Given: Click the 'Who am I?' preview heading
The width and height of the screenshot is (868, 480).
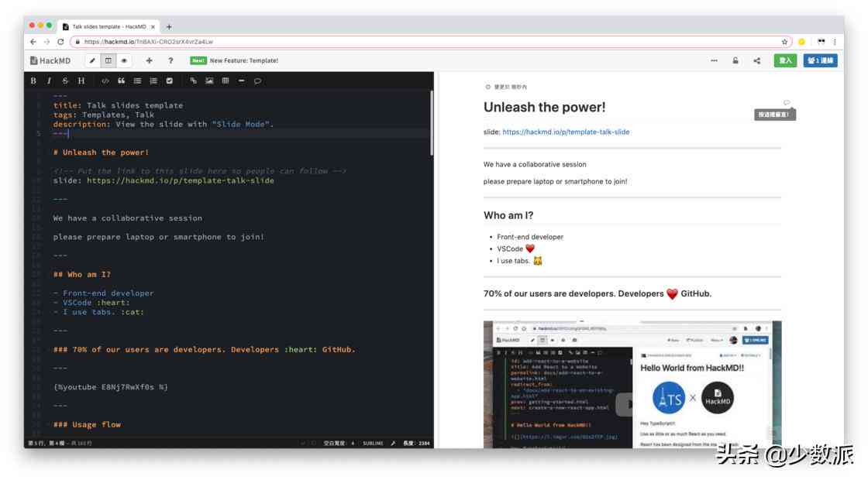Looking at the screenshot, I should pyautogui.click(x=508, y=215).
